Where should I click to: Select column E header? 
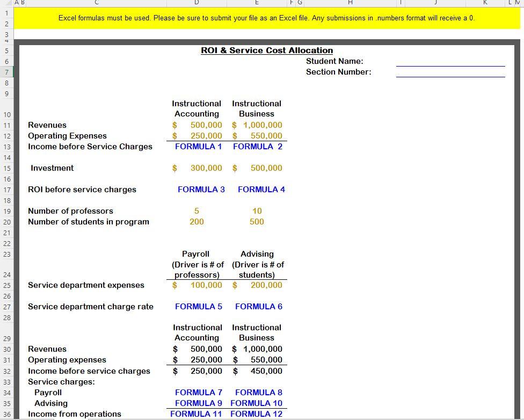pos(257,3)
